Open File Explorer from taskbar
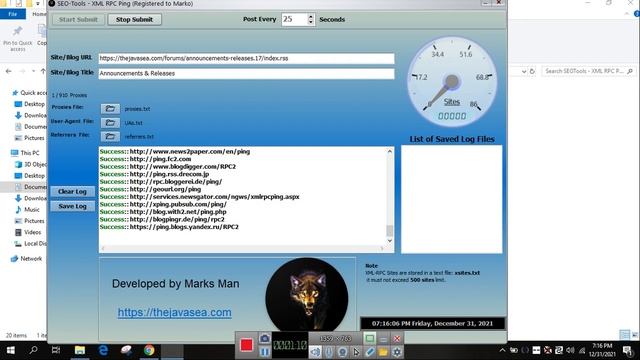The image size is (640, 360). point(80,350)
